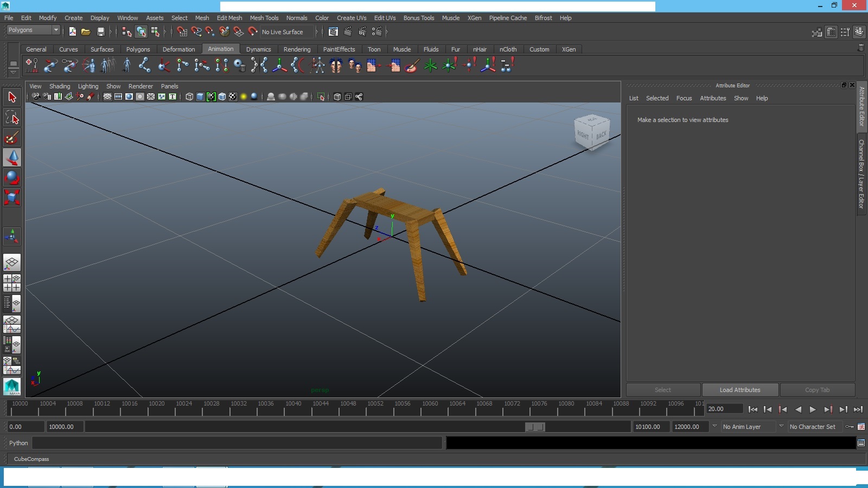Choose the Paint Selection tool
This screenshot has height=488, width=868.
click(x=12, y=138)
